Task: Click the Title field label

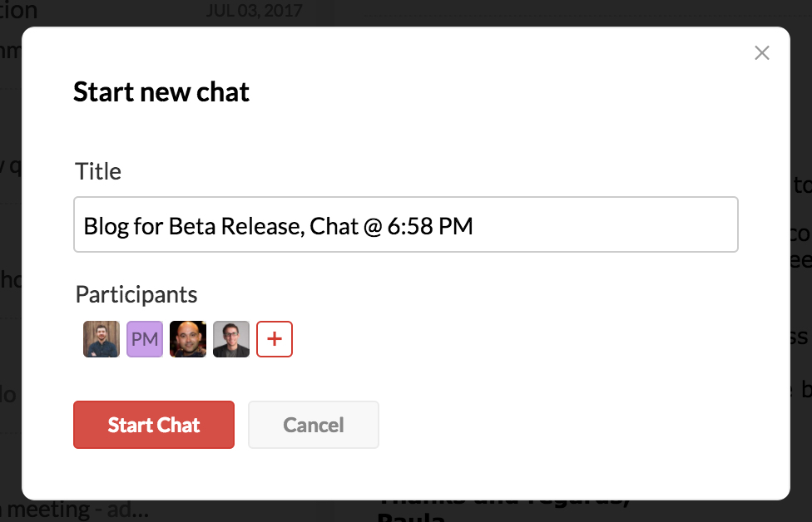Action: 98,171
